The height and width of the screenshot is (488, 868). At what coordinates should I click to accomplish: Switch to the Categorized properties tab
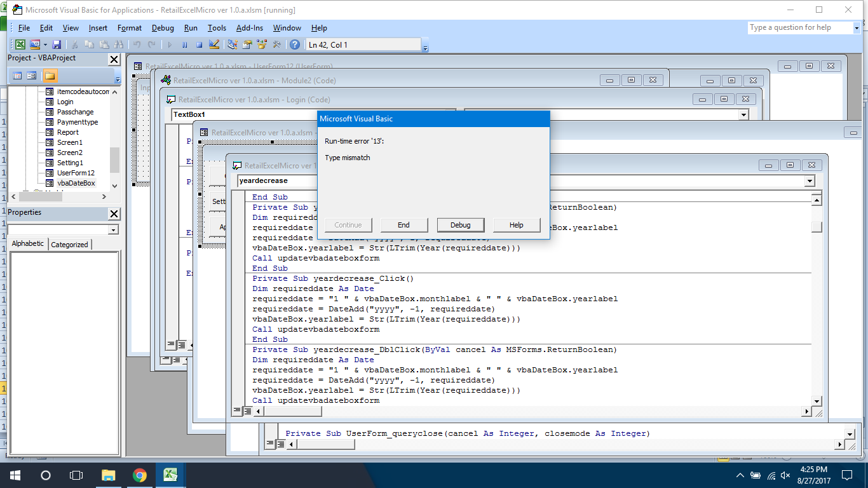click(70, 245)
